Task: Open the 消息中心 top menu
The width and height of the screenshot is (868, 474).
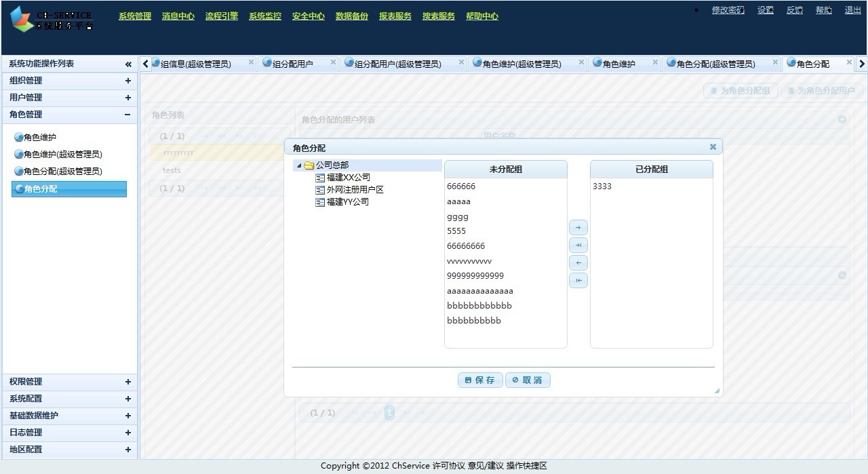Action: click(x=178, y=16)
